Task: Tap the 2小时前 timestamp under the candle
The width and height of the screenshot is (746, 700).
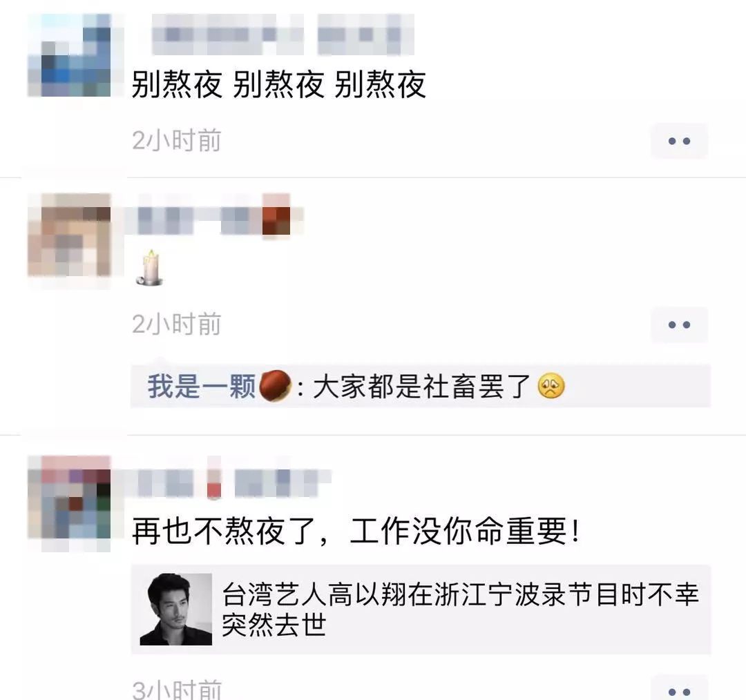Action: click(x=177, y=324)
